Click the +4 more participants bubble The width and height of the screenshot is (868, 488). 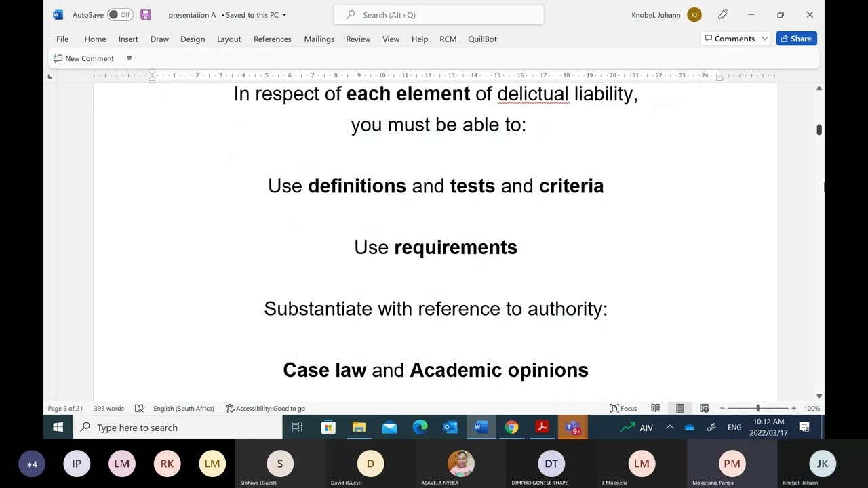click(32, 464)
